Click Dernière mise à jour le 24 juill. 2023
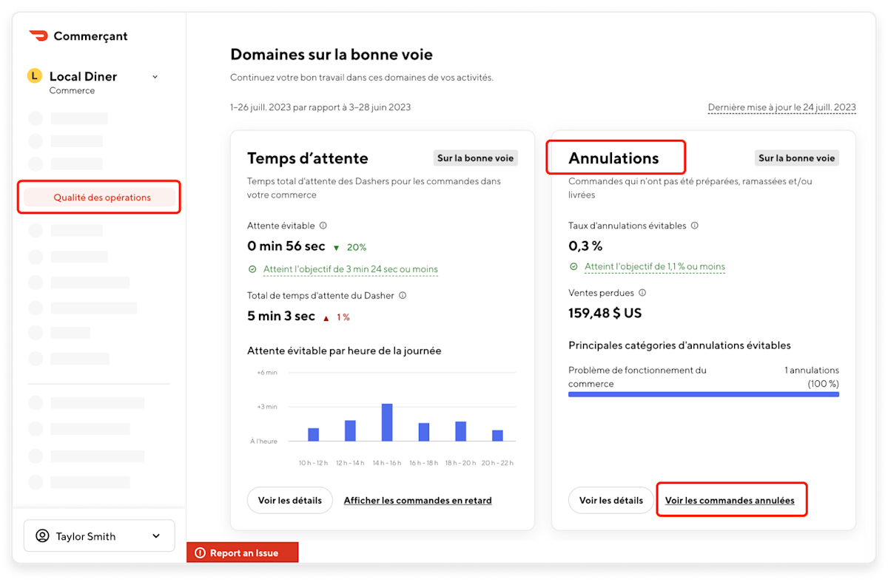 (x=782, y=107)
